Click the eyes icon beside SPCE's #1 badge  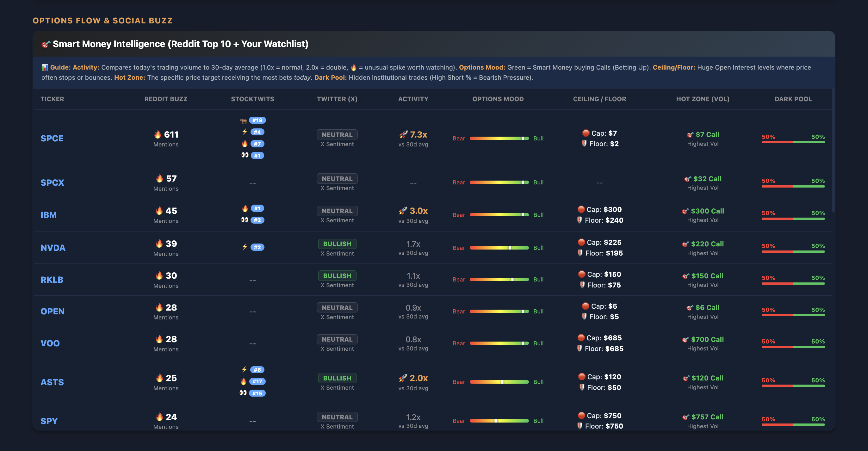pos(245,155)
